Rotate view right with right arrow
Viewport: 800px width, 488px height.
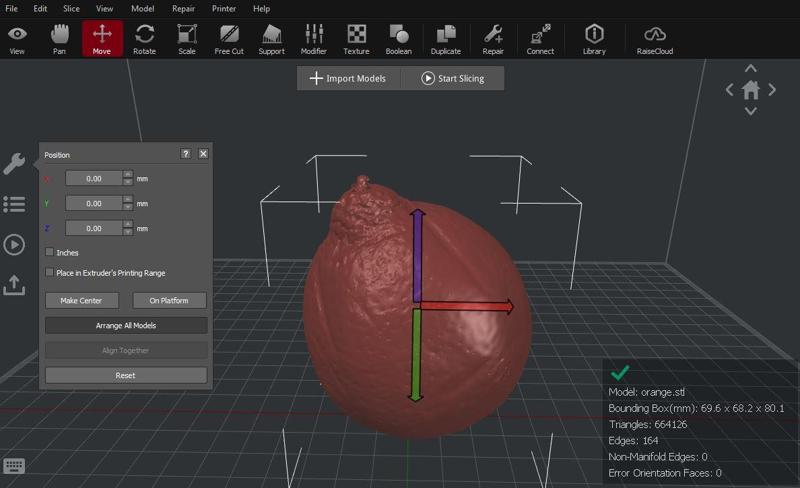pos(772,90)
